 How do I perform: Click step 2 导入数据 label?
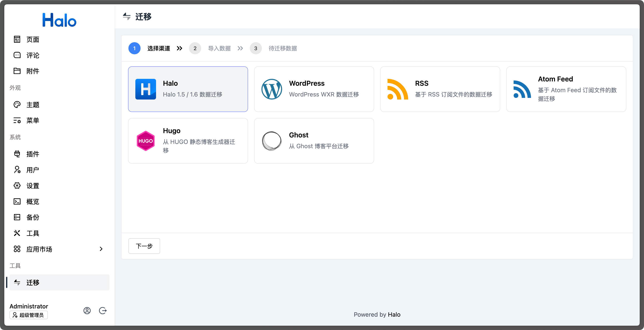219,48
